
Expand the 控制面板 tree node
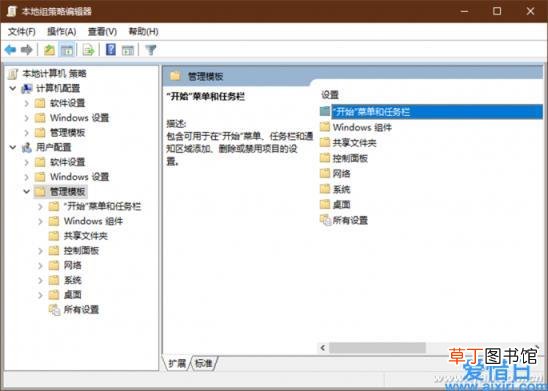tap(41, 251)
